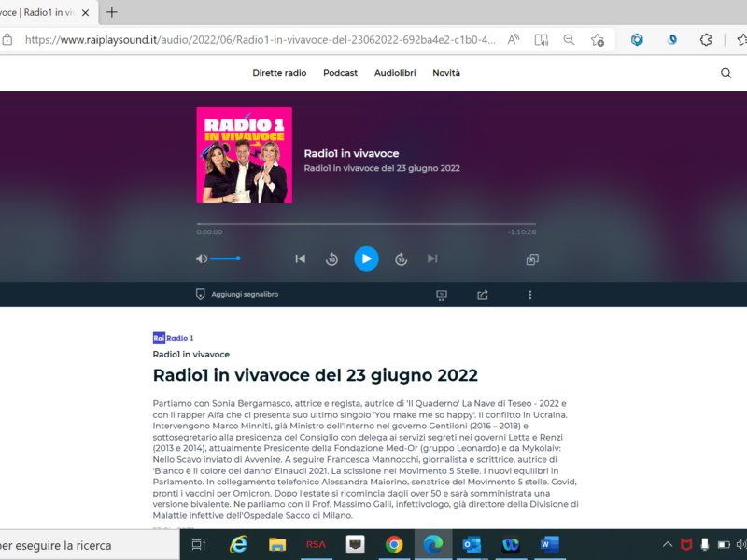Open the Extensions puzzle icon
The width and height of the screenshot is (747, 560).
[x=706, y=40]
